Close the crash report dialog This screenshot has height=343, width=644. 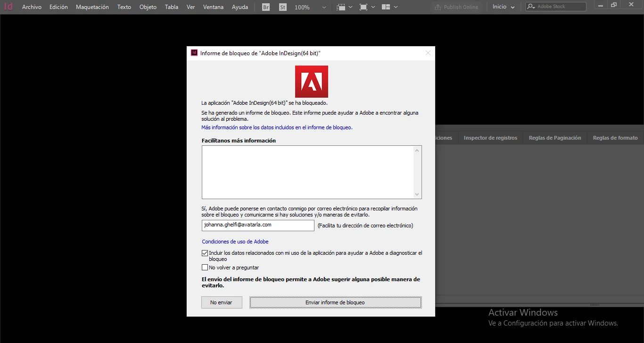[428, 53]
